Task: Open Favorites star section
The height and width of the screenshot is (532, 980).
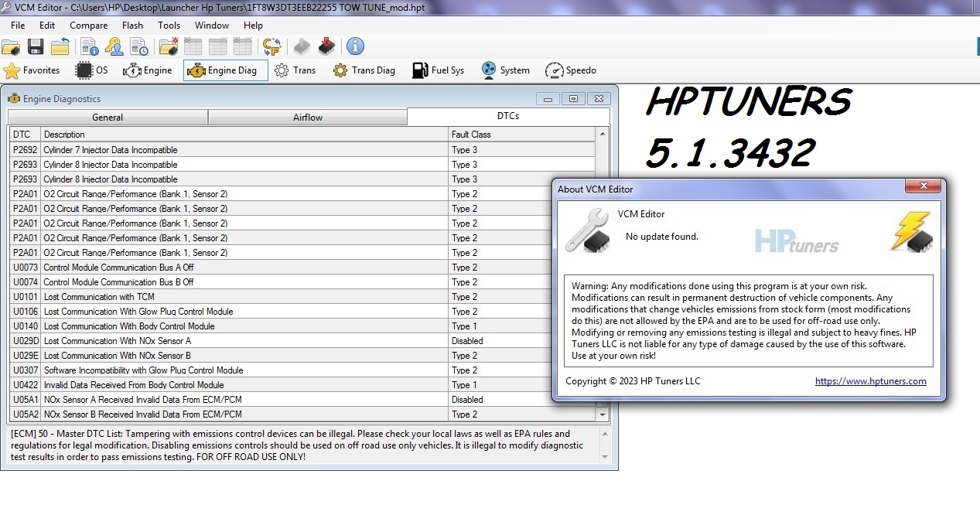Action: click(x=32, y=70)
